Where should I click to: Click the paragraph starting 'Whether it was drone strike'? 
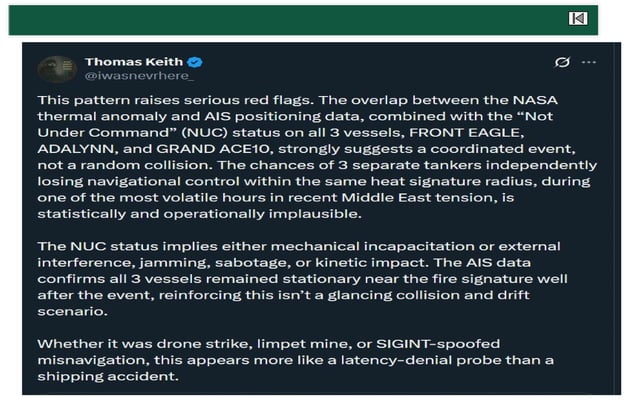(x=295, y=360)
